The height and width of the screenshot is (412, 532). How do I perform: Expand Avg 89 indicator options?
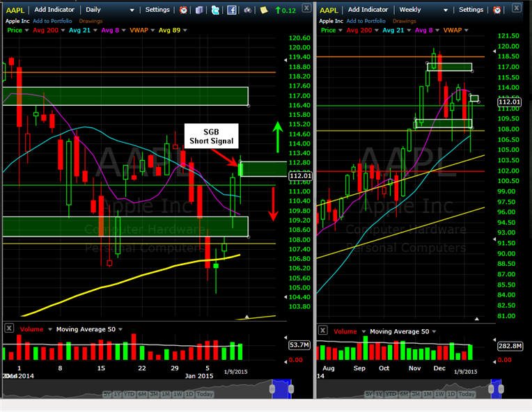pyautogui.click(x=185, y=30)
